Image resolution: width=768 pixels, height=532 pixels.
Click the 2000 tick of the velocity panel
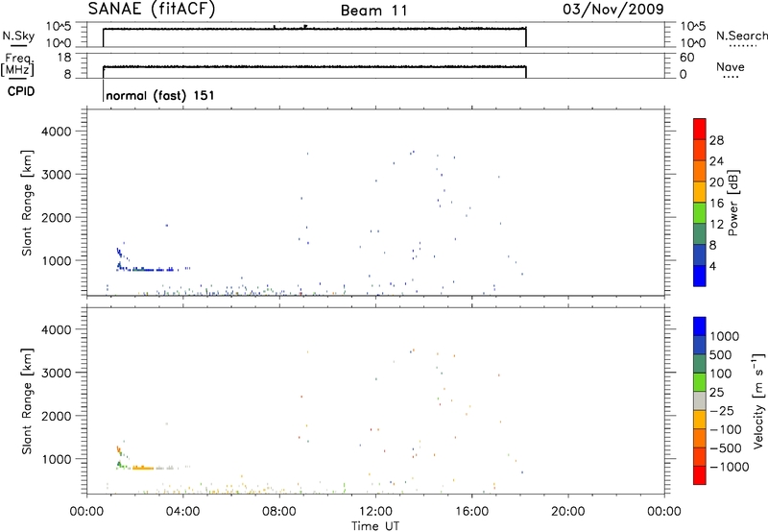tap(57, 416)
